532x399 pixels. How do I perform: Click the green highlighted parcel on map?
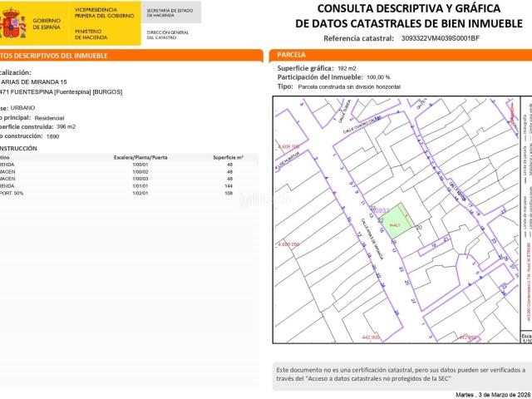[x=397, y=221]
